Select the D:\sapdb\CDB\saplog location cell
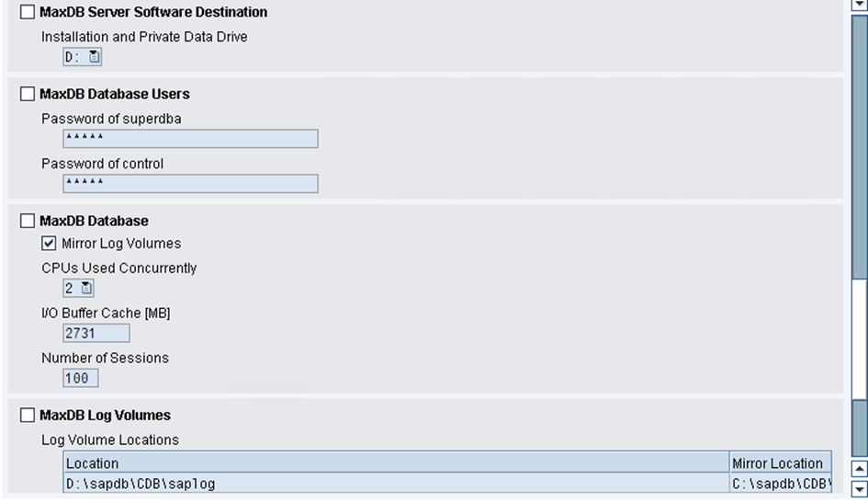 [x=397, y=484]
